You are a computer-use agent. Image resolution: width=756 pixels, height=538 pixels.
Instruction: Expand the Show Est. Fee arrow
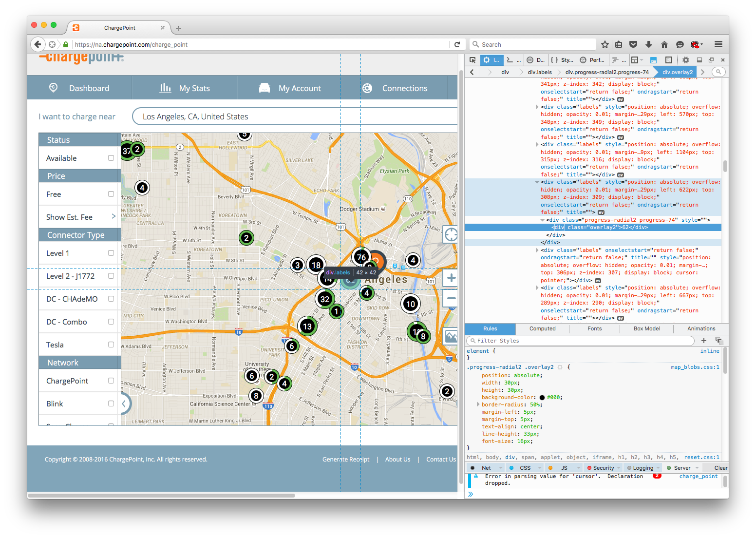pos(113,216)
